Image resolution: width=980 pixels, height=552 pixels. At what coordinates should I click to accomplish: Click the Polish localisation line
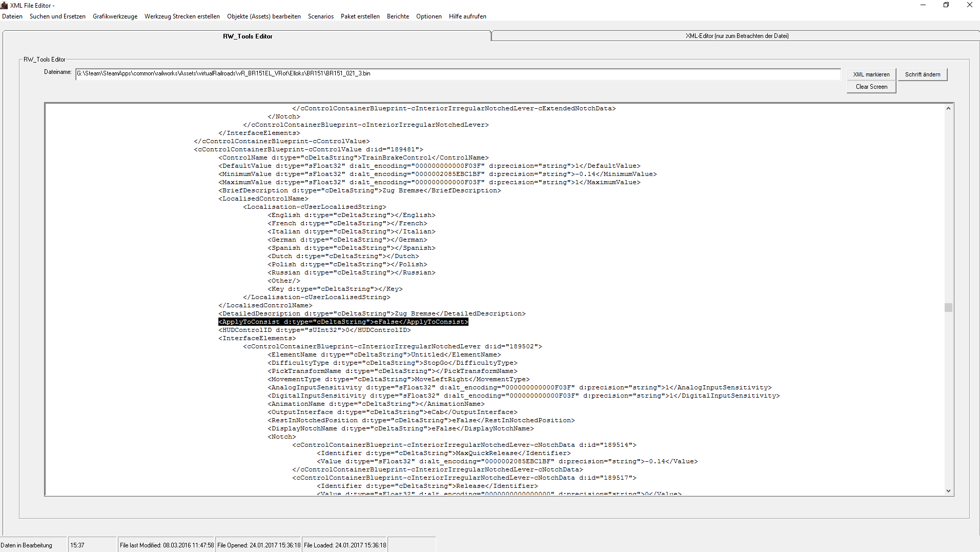click(x=348, y=264)
